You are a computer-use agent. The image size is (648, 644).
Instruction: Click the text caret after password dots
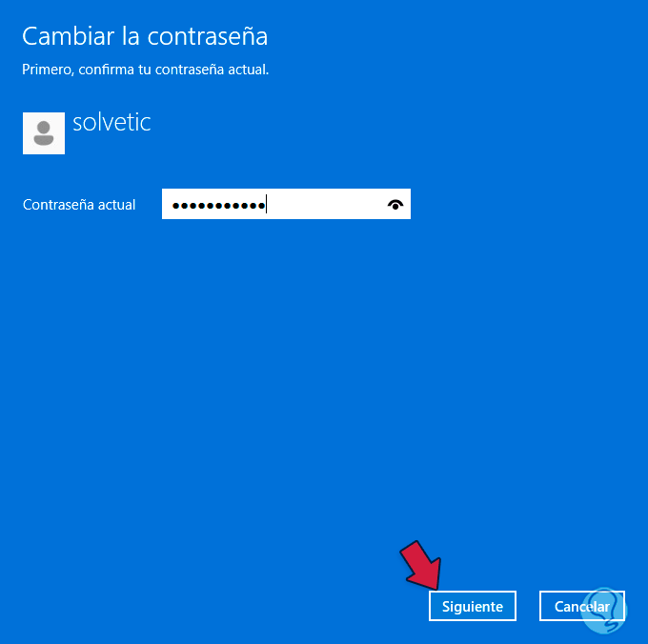tap(267, 204)
